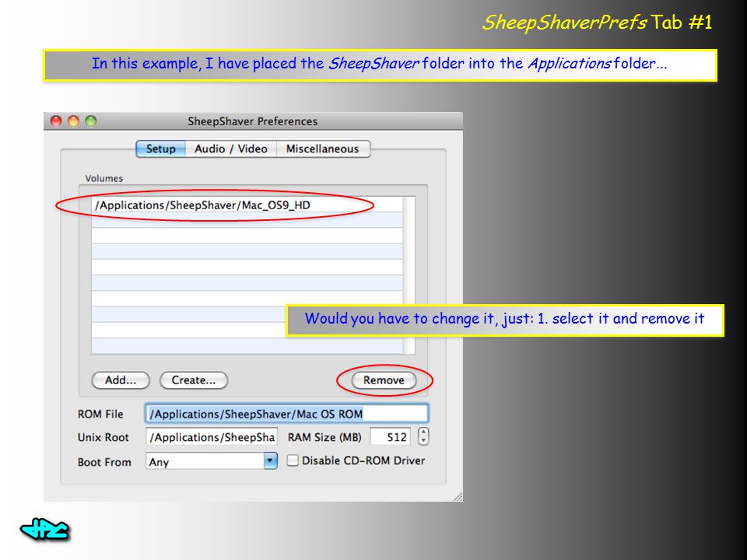Screen dimensions: 747x560
Task: Click the Add... volume button
Action: pos(121,380)
